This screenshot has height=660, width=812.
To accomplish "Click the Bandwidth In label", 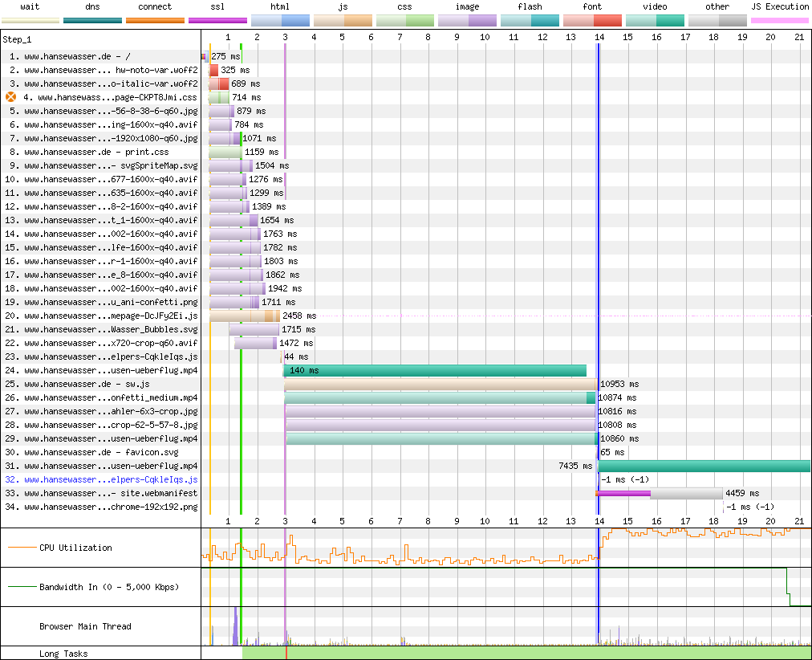I will pos(109,587).
